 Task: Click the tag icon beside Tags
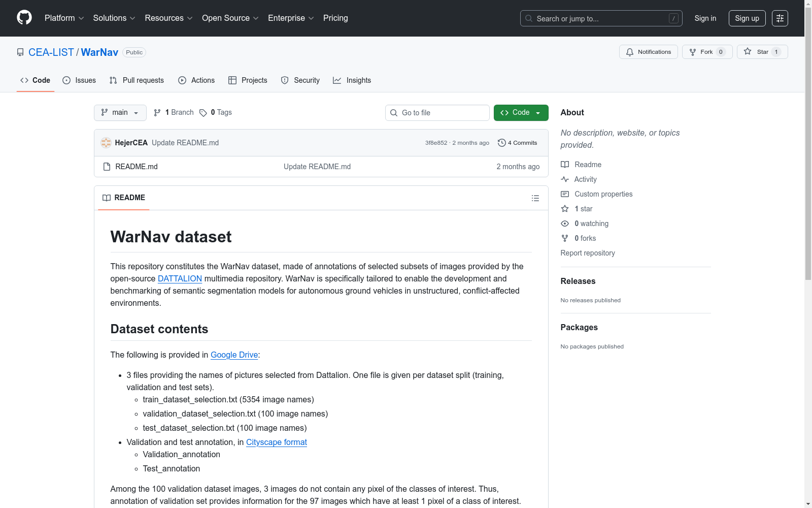[x=203, y=113]
